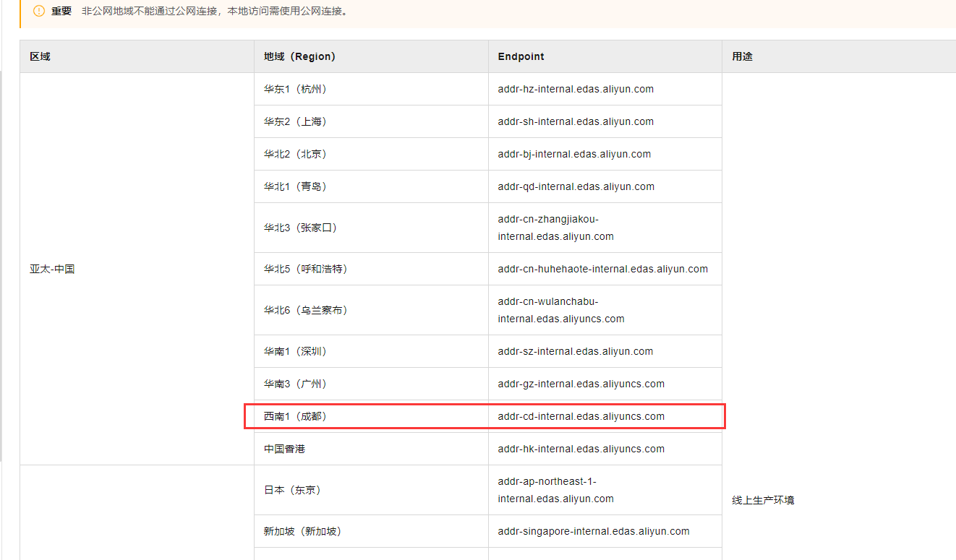Select the 线上生产环境 usage cell

pyautogui.click(x=763, y=500)
